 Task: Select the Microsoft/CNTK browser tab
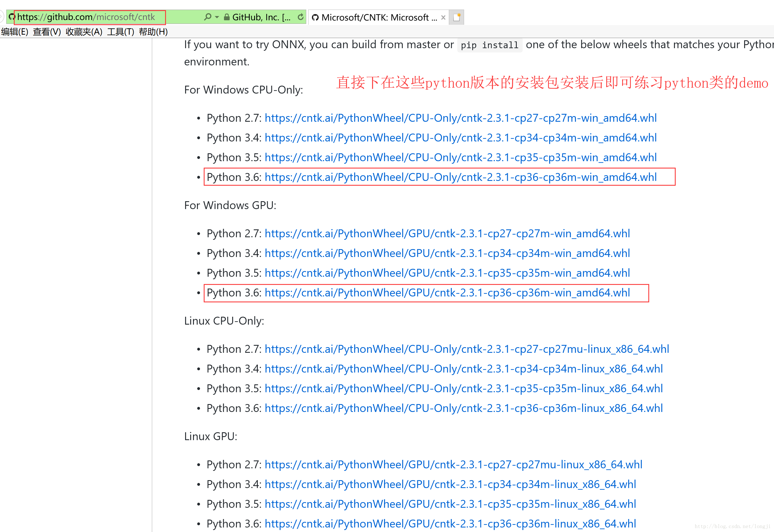pyautogui.click(x=378, y=17)
